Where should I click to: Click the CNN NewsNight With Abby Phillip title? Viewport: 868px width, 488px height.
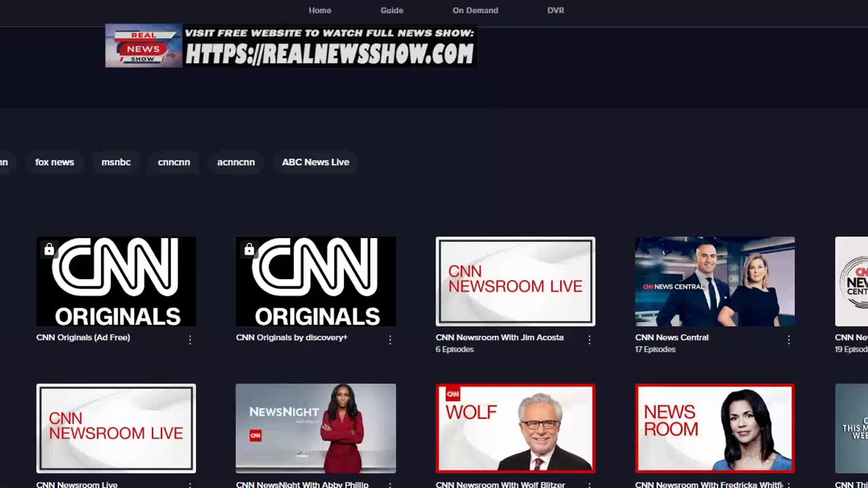[302, 484]
